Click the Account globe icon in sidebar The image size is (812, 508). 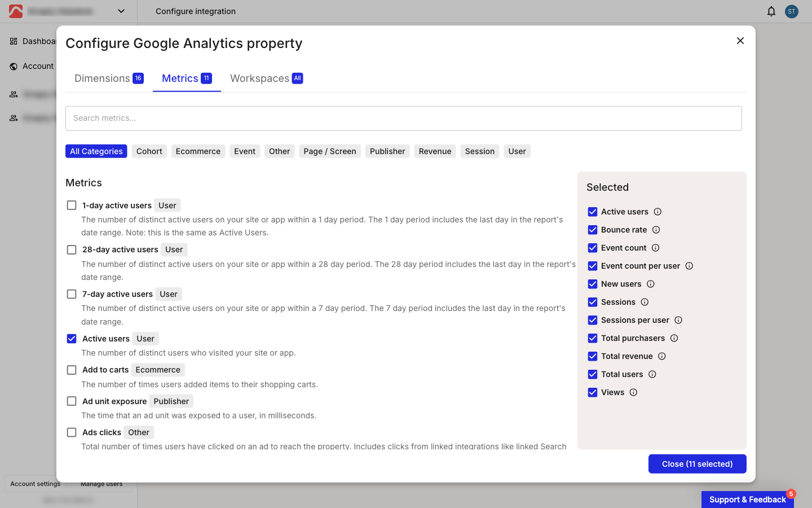(14, 66)
